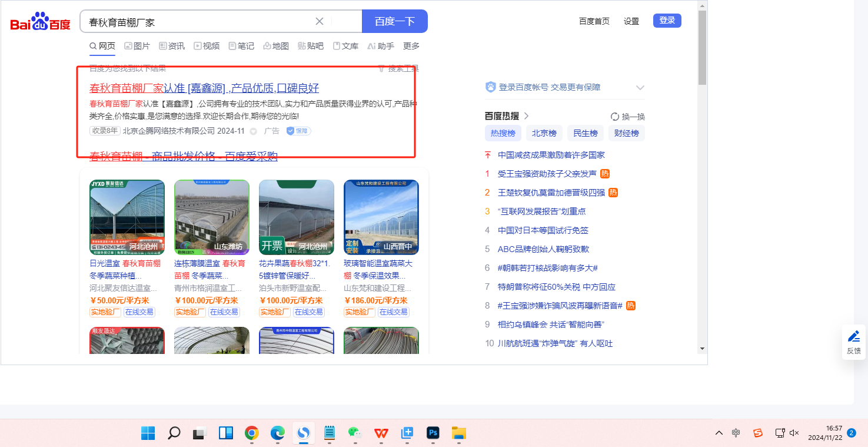868x447 pixels.
Task: Open WeChat from the taskbar
Action: 355,433
